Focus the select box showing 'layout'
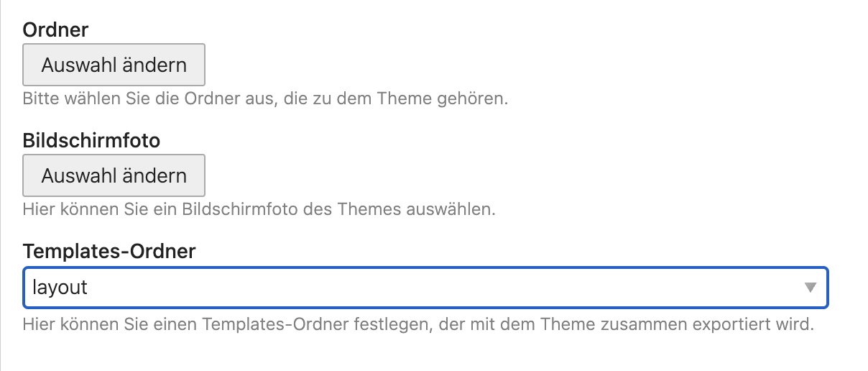Viewport: 868px width, 371px height. [x=425, y=288]
